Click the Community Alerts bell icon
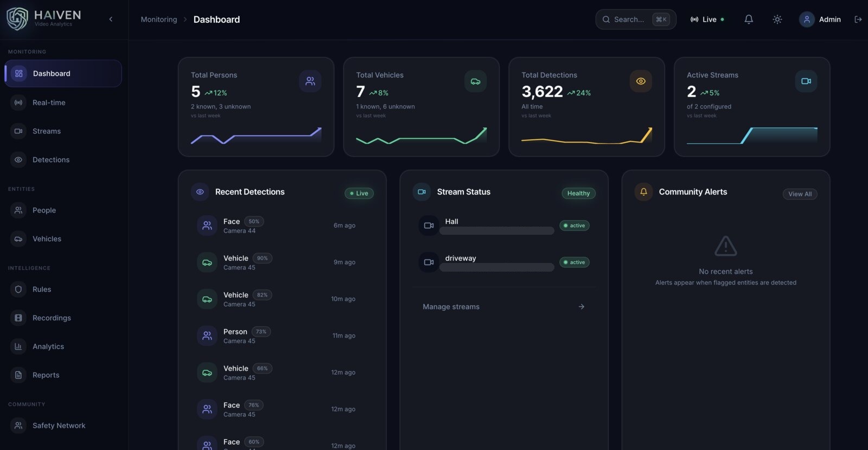 click(643, 192)
